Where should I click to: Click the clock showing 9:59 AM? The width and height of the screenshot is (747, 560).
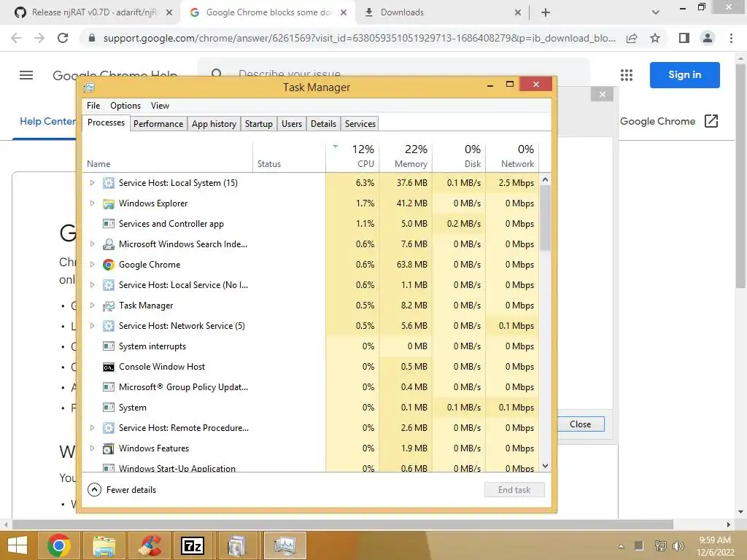pos(715,540)
